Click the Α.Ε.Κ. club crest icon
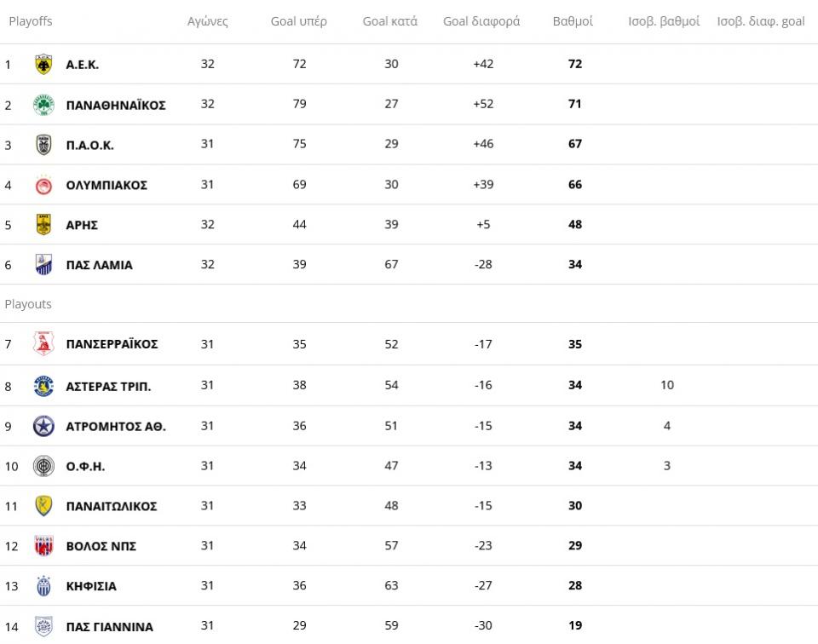The height and width of the screenshot is (644, 818). pos(43,65)
